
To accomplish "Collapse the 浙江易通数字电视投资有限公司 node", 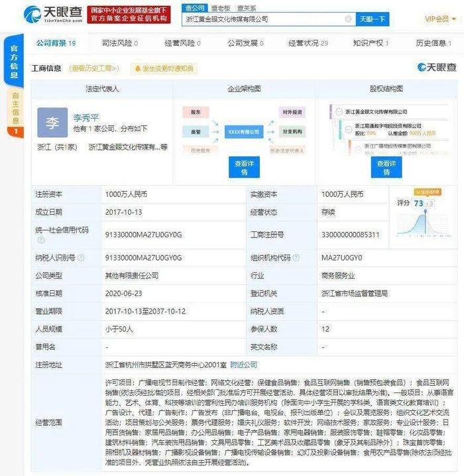I will tap(349, 129).
